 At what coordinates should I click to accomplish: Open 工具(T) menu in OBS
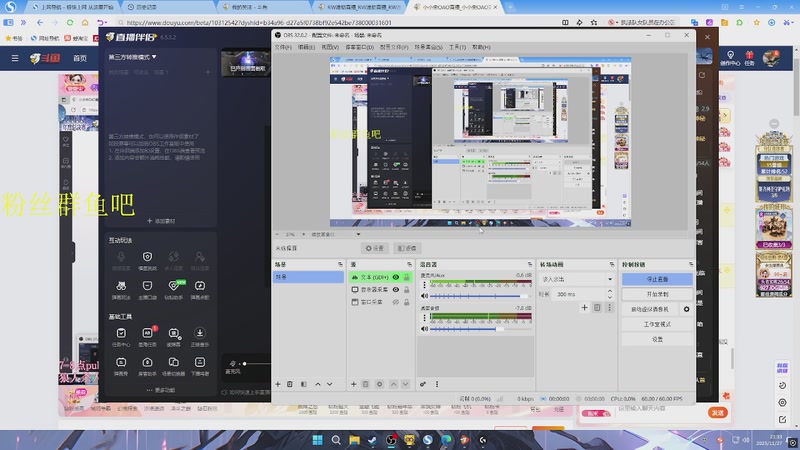coord(457,47)
